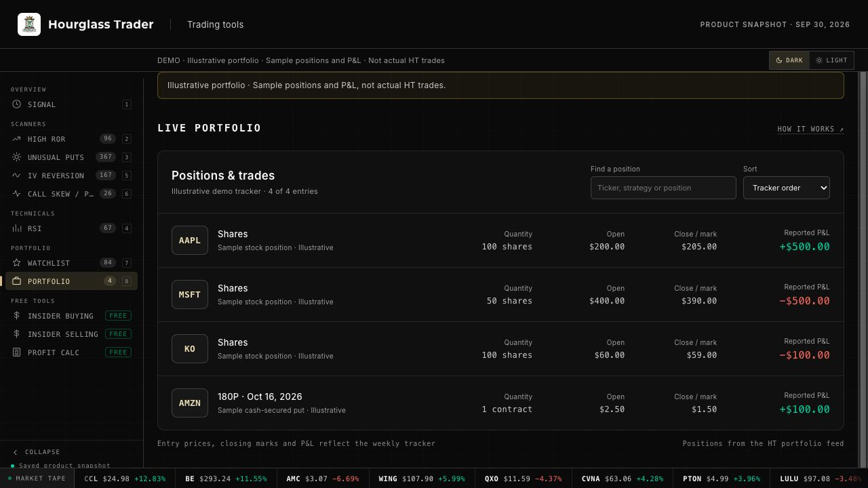The height and width of the screenshot is (488, 868).
Task: Click the CCL ticker in market tape
Action: [x=91, y=479]
